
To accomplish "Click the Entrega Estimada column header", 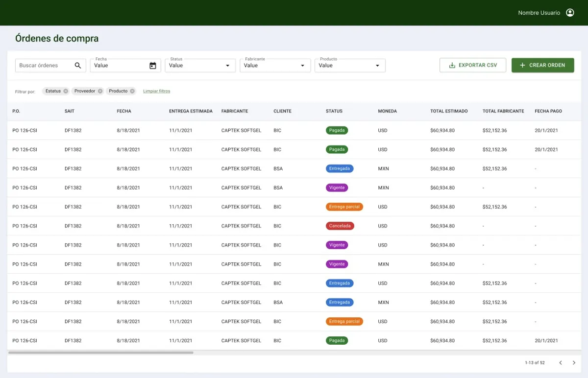I will click(191, 111).
